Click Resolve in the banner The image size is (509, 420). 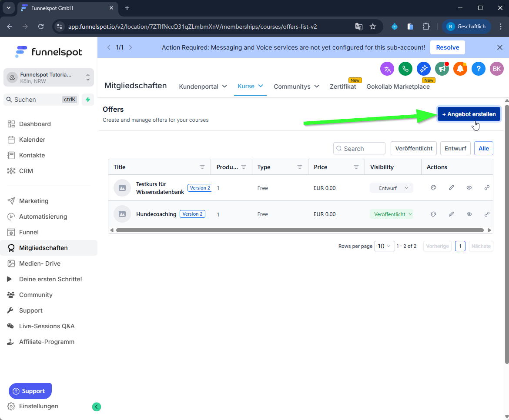coord(447,47)
